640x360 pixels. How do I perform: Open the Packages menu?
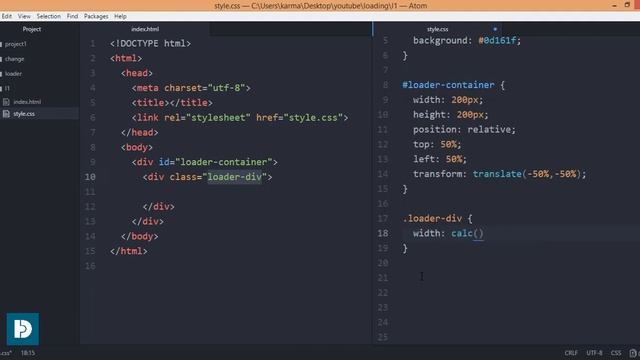point(96,16)
